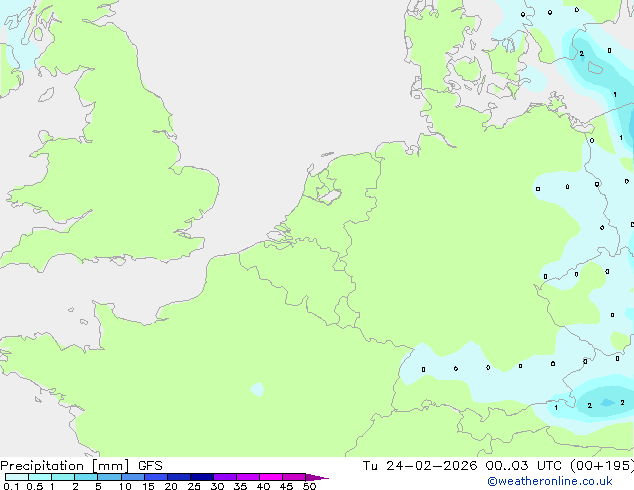Click the legend value "10"

125,486
